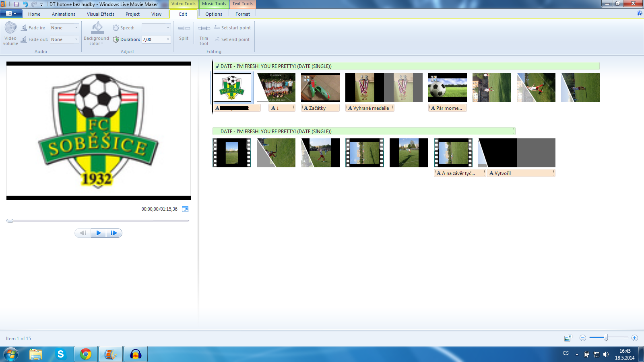Select the first music track DATE - I'M FRESH

point(406,66)
